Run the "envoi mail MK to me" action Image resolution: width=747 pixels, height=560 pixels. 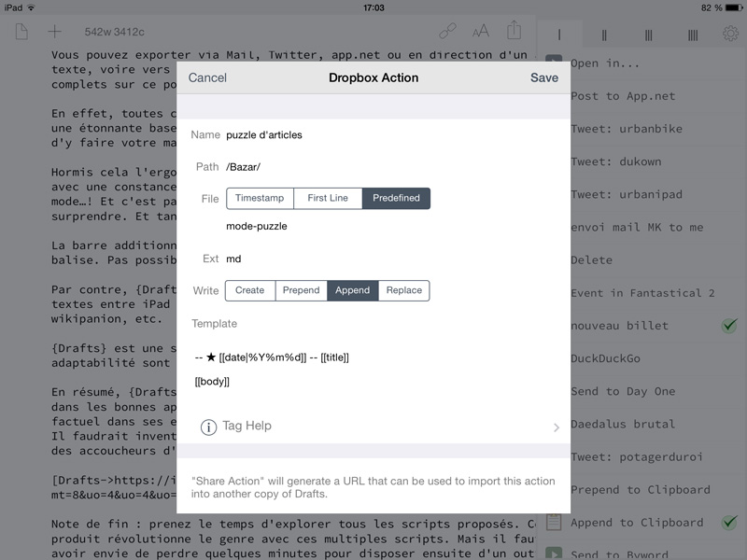[637, 227]
